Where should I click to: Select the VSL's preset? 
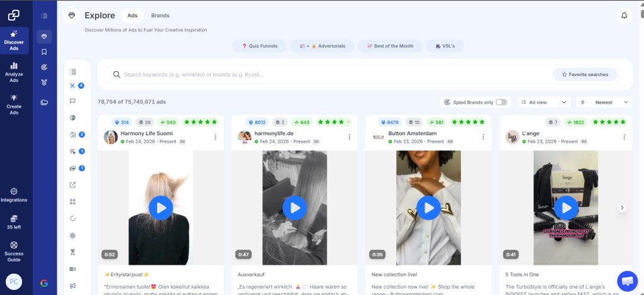pos(445,46)
